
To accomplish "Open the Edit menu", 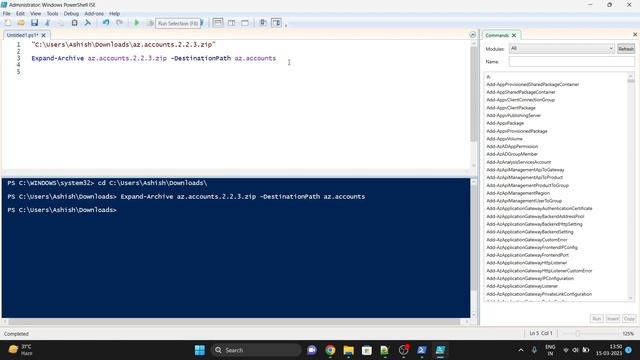I will [20, 13].
